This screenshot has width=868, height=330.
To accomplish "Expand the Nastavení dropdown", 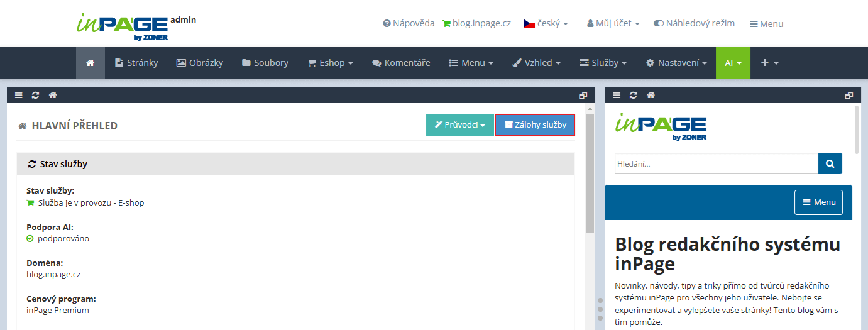I will coord(676,63).
